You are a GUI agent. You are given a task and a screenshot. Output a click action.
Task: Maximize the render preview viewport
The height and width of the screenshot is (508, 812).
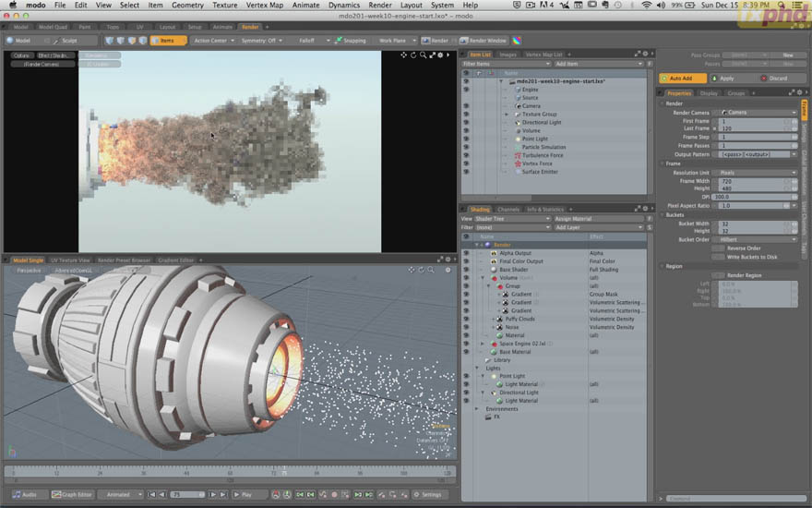[x=432, y=54]
